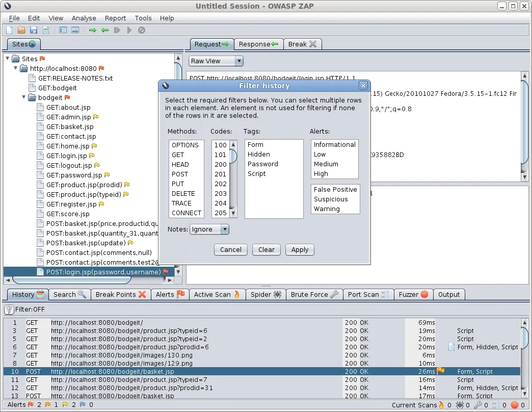
Task: Click the continue play toolbar icon
Action: coord(129,30)
